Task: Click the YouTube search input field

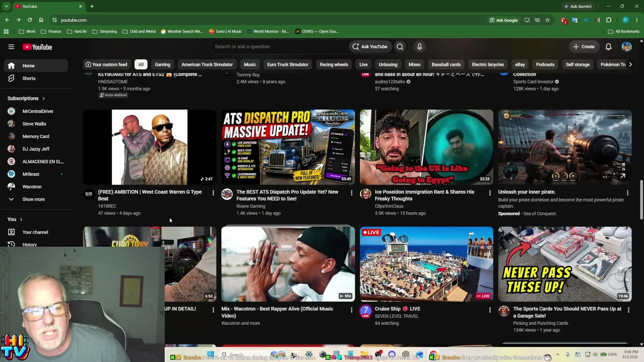Action: coord(280,47)
